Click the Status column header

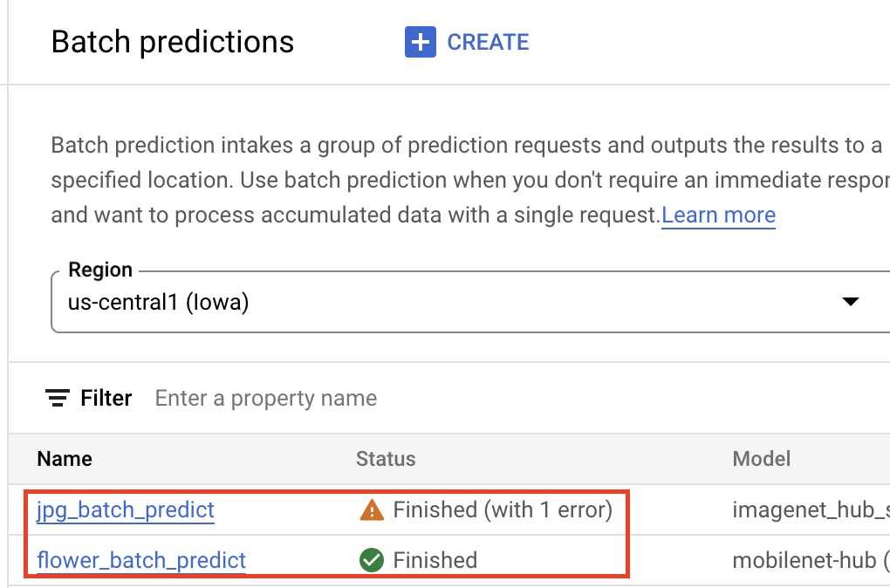[x=385, y=459]
